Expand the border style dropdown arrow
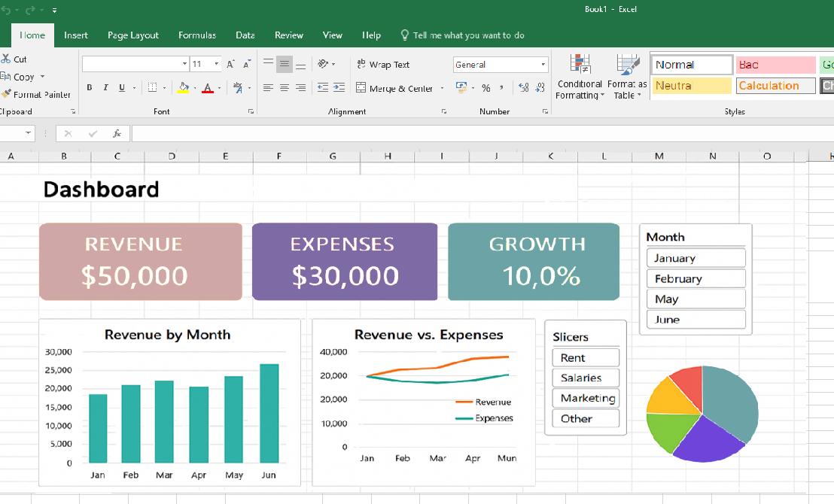Viewport: 834px width, 504px height. coord(165,87)
